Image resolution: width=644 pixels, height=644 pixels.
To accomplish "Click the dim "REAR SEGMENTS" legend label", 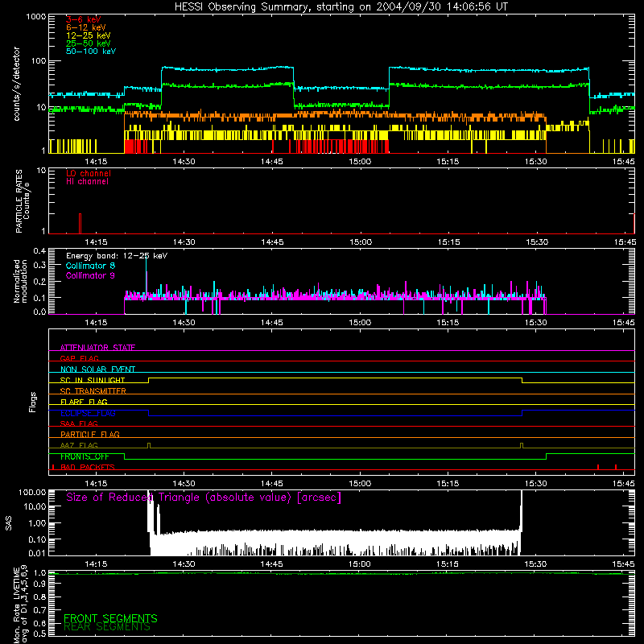I will [107, 627].
